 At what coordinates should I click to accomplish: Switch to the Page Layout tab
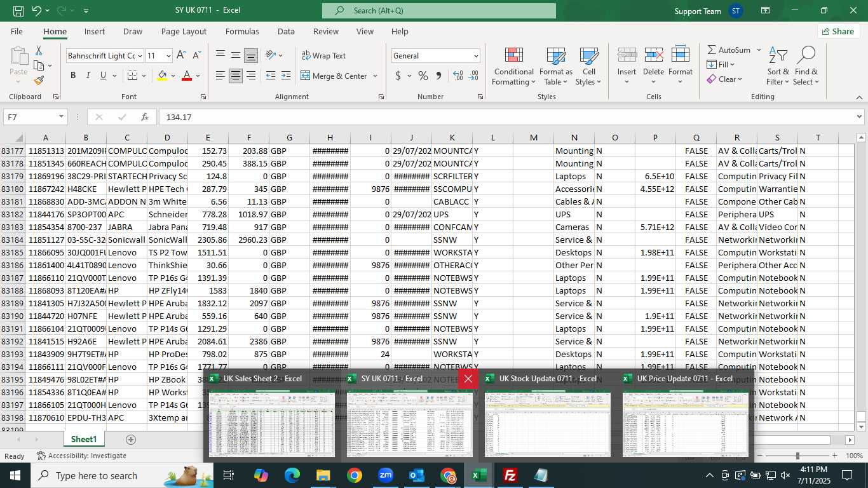(184, 31)
